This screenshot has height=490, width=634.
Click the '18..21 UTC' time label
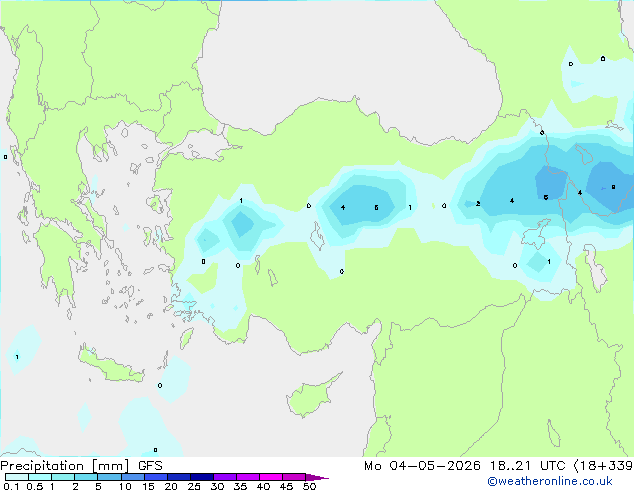pyautogui.click(x=527, y=466)
